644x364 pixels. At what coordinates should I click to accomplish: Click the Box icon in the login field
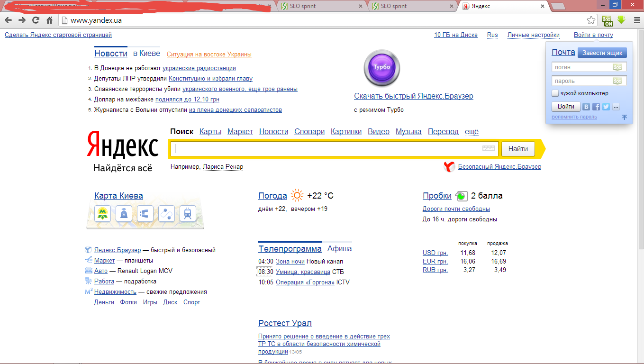click(x=617, y=67)
